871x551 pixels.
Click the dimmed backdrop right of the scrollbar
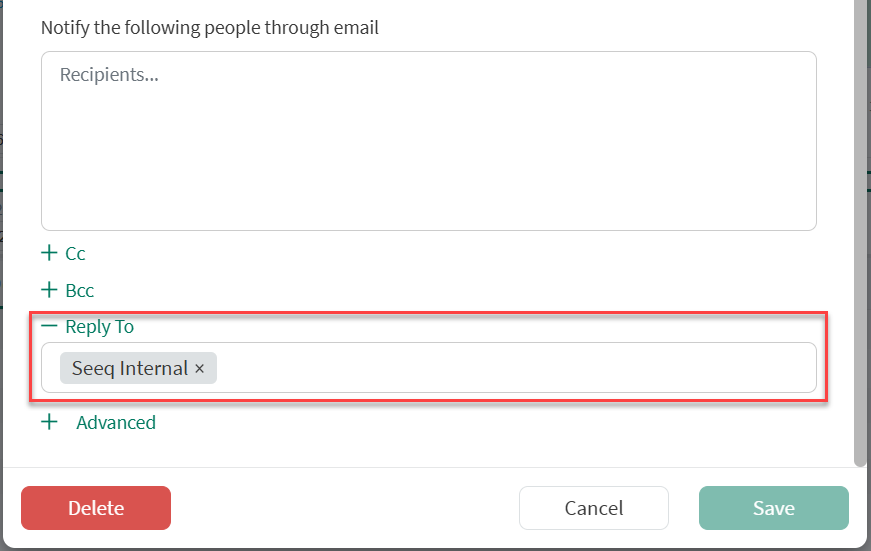pyautogui.click(x=868, y=300)
